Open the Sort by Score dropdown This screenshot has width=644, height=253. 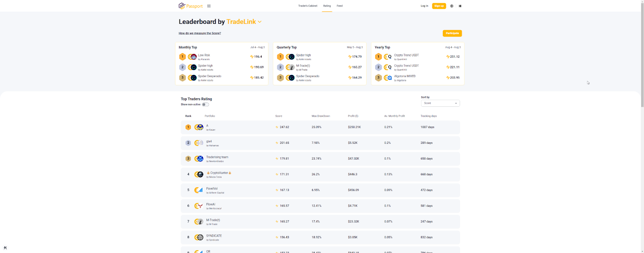point(440,103)
